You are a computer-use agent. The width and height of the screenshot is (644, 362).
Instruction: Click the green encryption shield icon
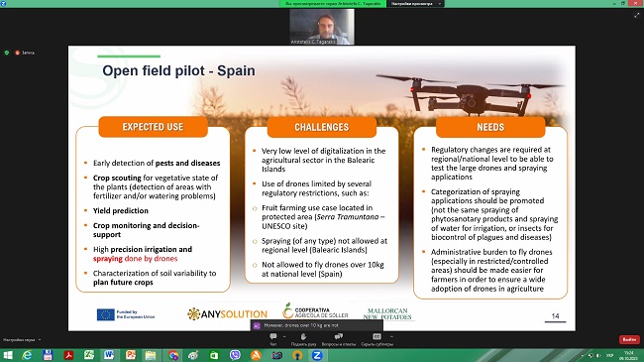point(7,53)
